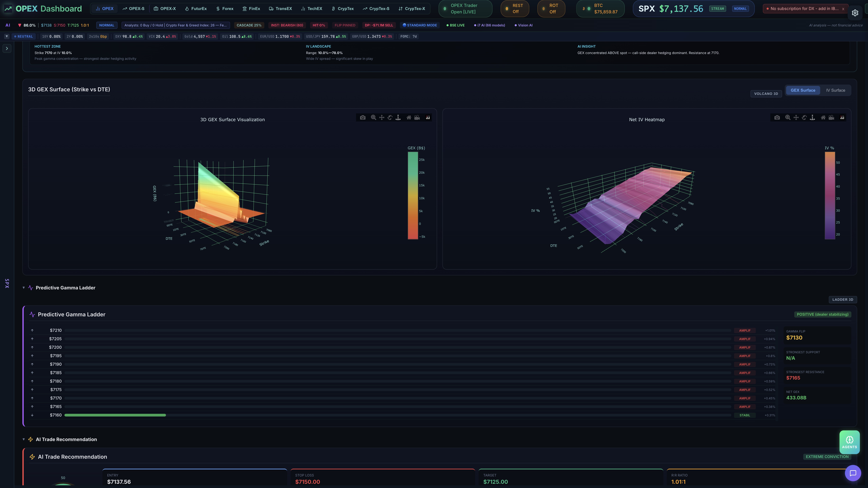Select pan tool on 3D GEX Surface plot
868x488 pixels.
pyautogui.click(x=382, y=118)
